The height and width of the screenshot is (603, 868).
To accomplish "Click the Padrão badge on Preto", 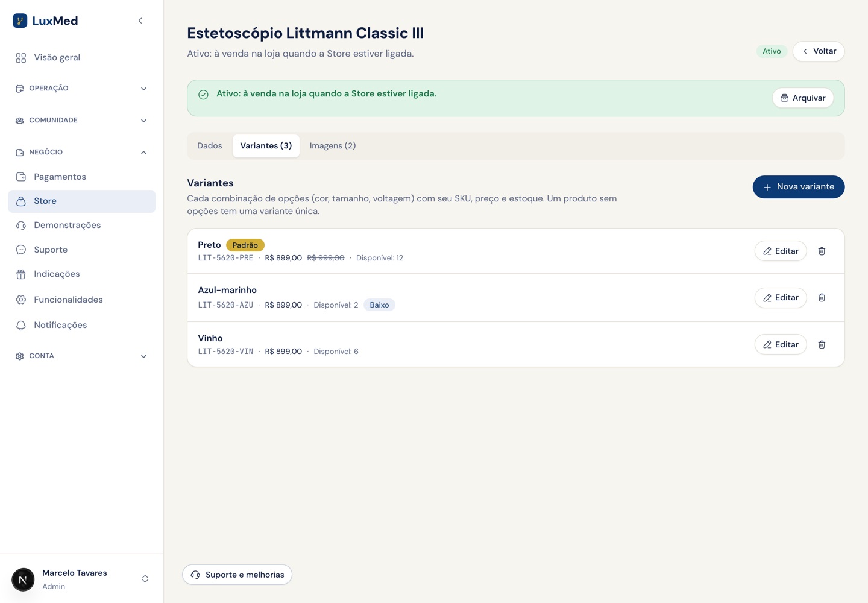I will (245, 245).
